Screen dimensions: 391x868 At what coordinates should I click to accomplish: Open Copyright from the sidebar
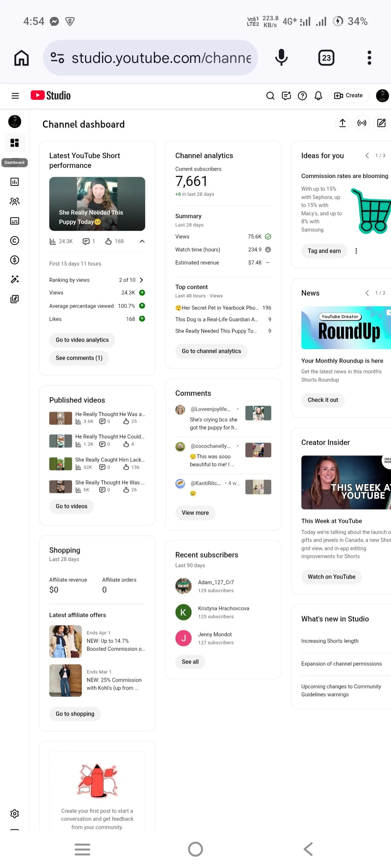14,241
